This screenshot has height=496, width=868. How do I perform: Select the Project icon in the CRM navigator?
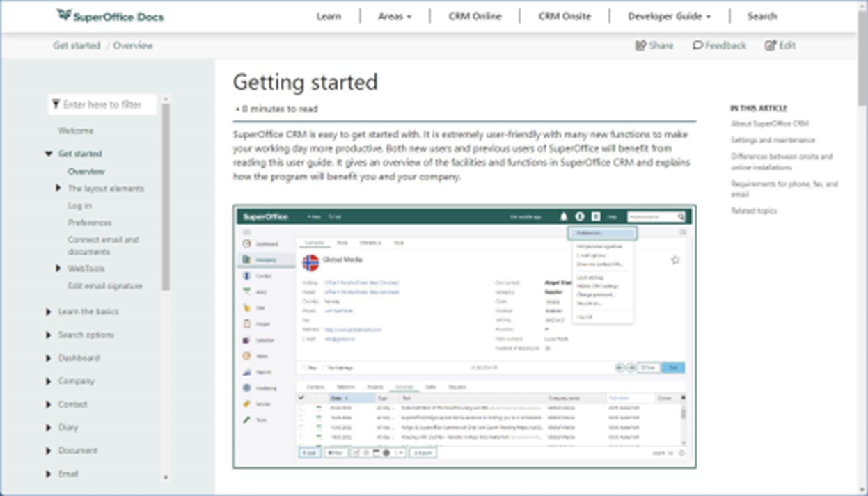point(246,321)
